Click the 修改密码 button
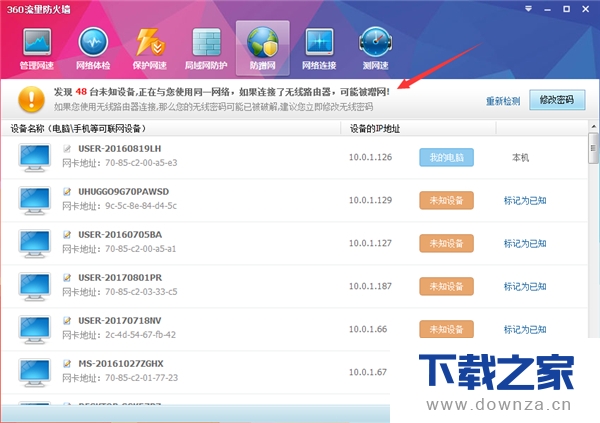 coord(557,100)
